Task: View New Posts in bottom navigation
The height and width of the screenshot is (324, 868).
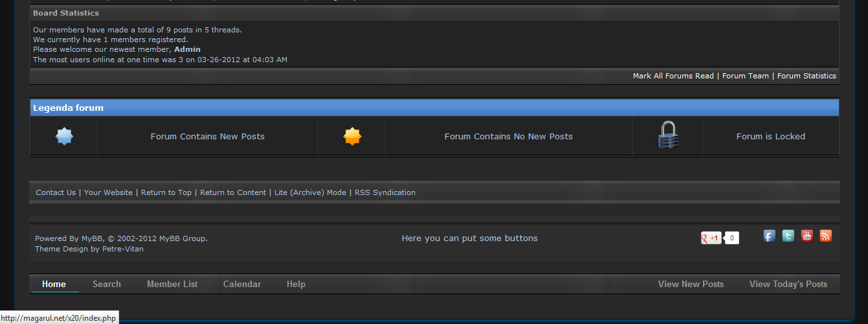Action: click(x=691, y=284)
